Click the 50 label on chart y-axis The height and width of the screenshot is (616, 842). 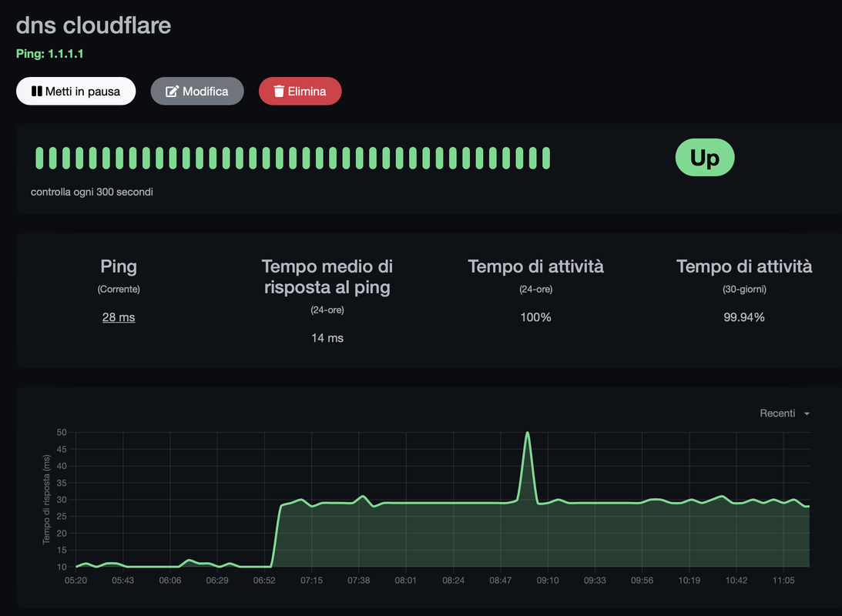tap(61, 433)
